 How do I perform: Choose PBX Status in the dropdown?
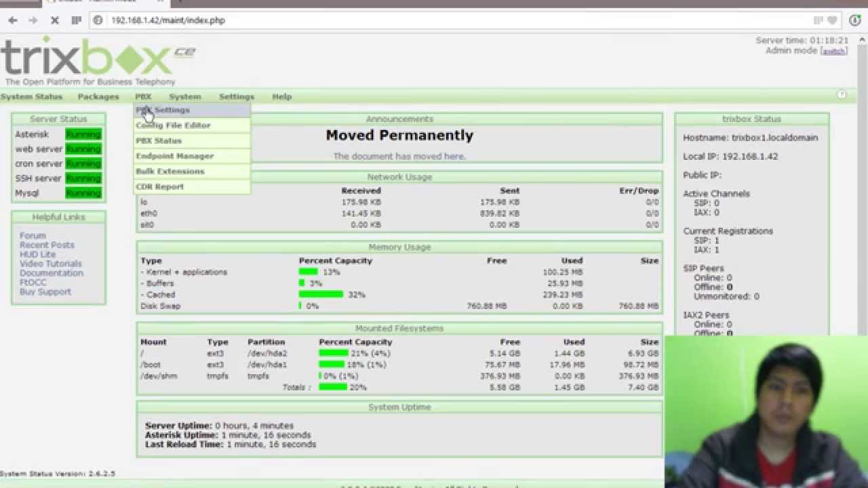point(192,140)
